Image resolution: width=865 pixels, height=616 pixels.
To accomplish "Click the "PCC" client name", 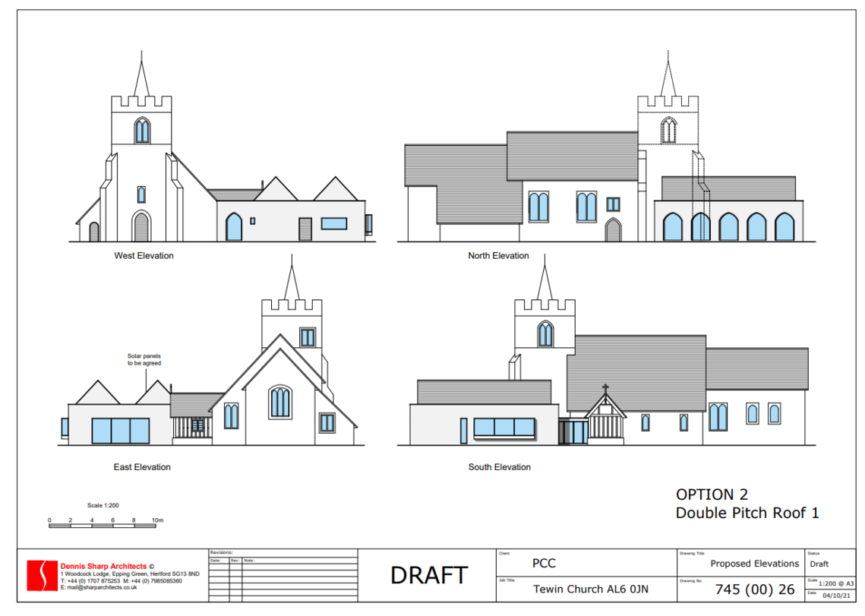I will pyautogui.click(x=544, y=564).
